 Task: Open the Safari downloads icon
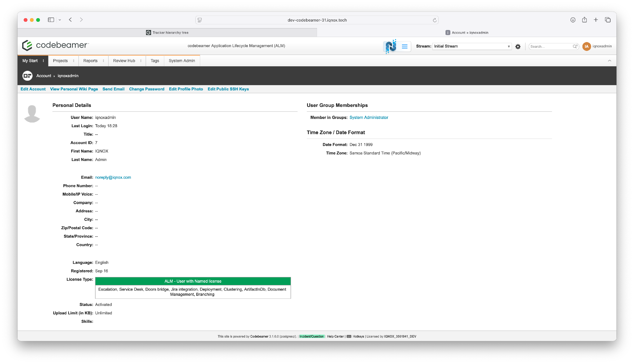coord(573,20)
